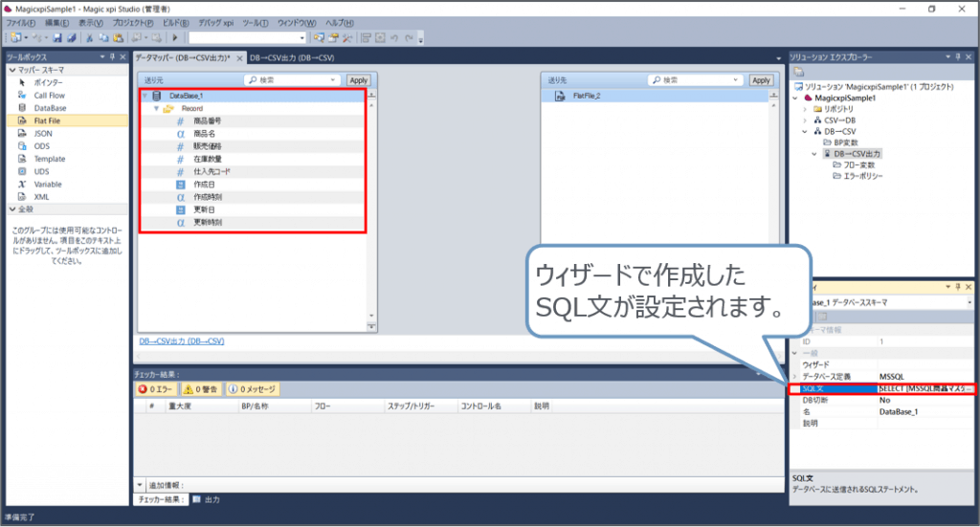This screenshot has height=527, width=980.
Task: Select the Call Flow tool in toolbox
Action: (49, 96)
